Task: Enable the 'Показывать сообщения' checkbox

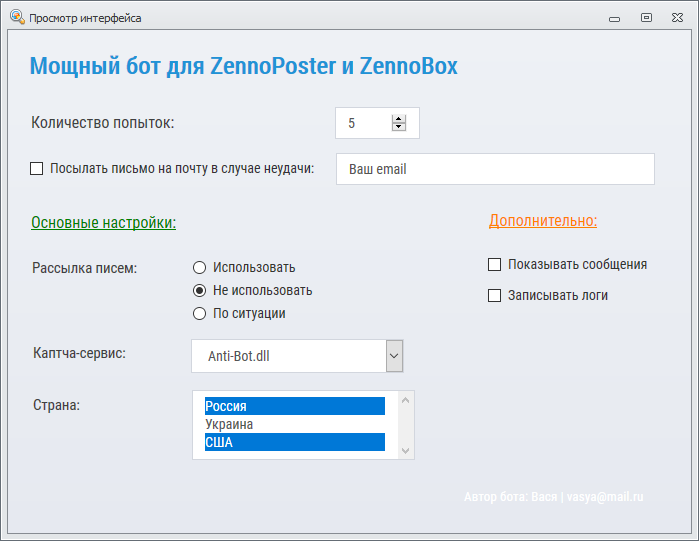Action: [494, 264]
